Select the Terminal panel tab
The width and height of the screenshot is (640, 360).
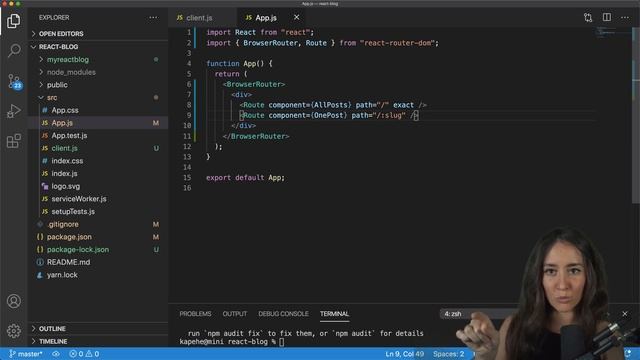click(x=334, y=313)
